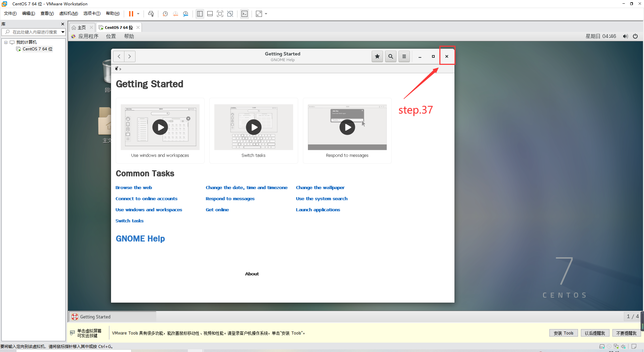
Task: Play the Use windows and workspaces video
Action: click(160, 127)
